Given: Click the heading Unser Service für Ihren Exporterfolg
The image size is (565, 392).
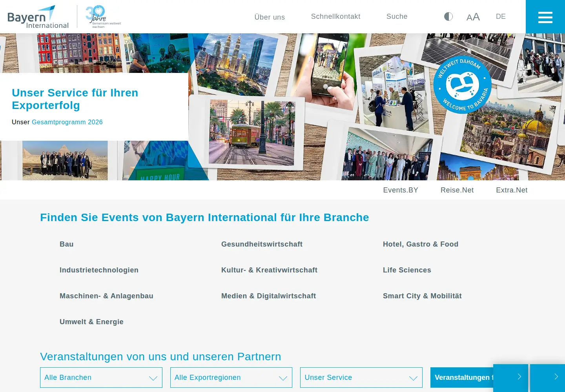Looking at the screenshot, I should (75, 99).
